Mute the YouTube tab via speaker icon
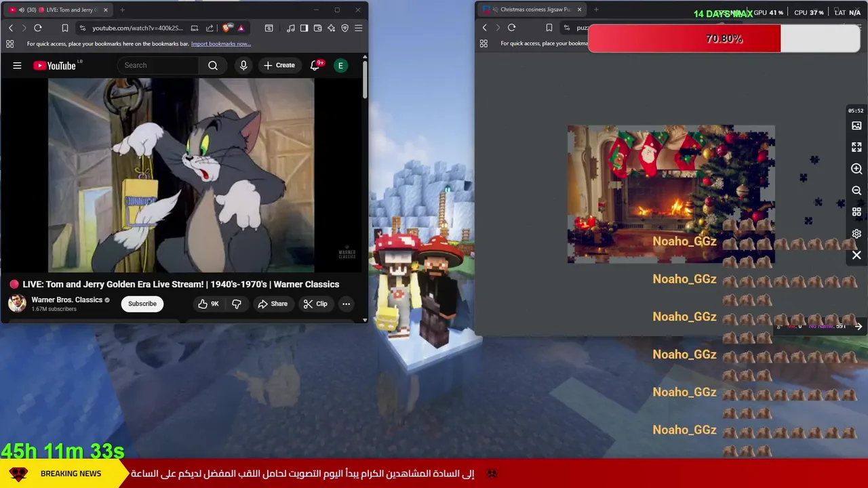This screenshot has width=868, height=488. (21, 9)
